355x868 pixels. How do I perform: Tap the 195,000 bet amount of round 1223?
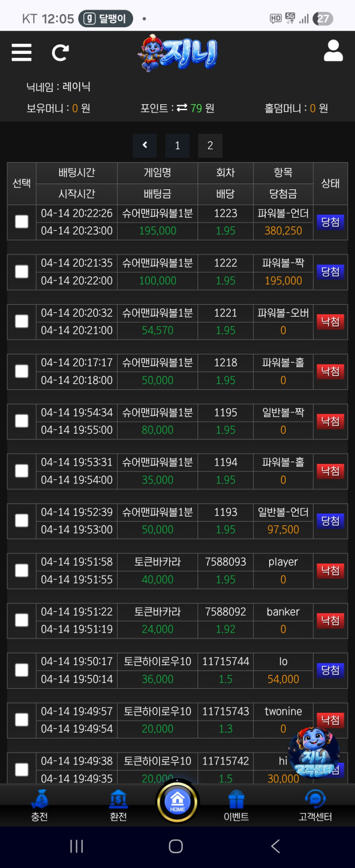pyautogui.click(x=157, y=231)
